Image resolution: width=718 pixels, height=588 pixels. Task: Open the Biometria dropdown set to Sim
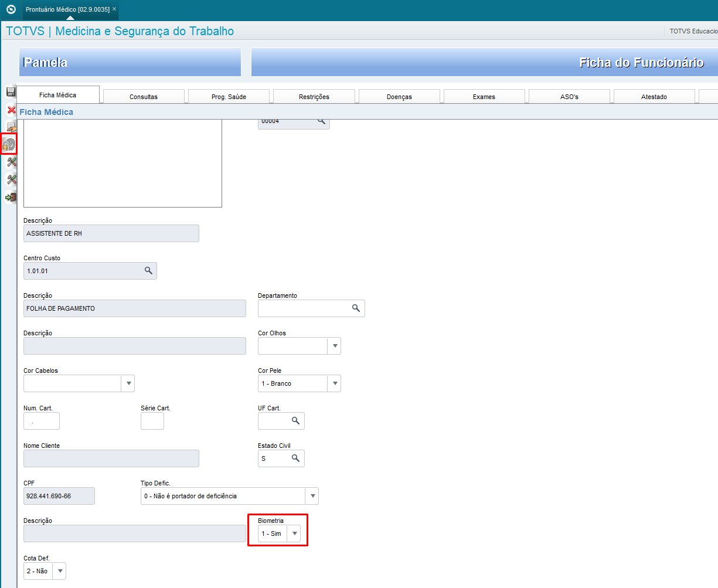294,533
